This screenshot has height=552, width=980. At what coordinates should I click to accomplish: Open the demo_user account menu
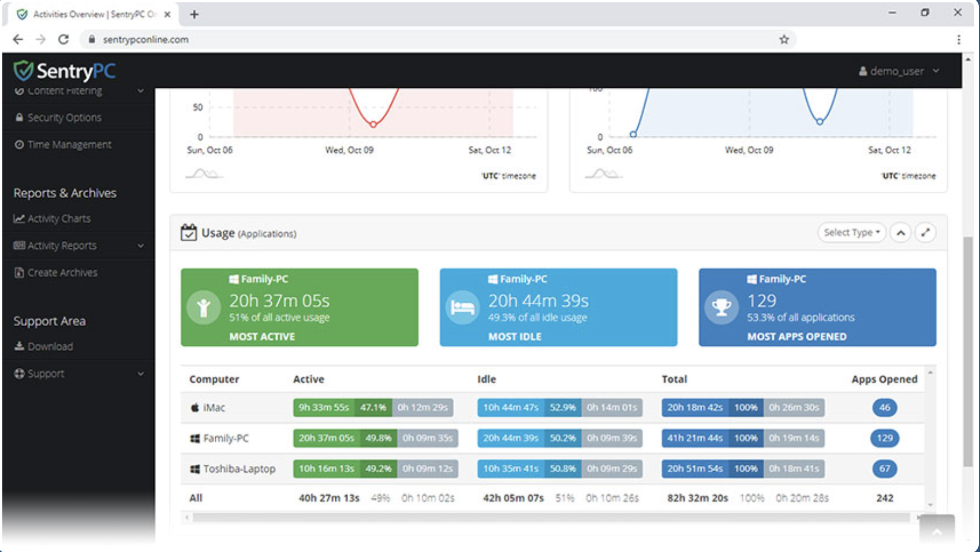click(x=896, y=70)
